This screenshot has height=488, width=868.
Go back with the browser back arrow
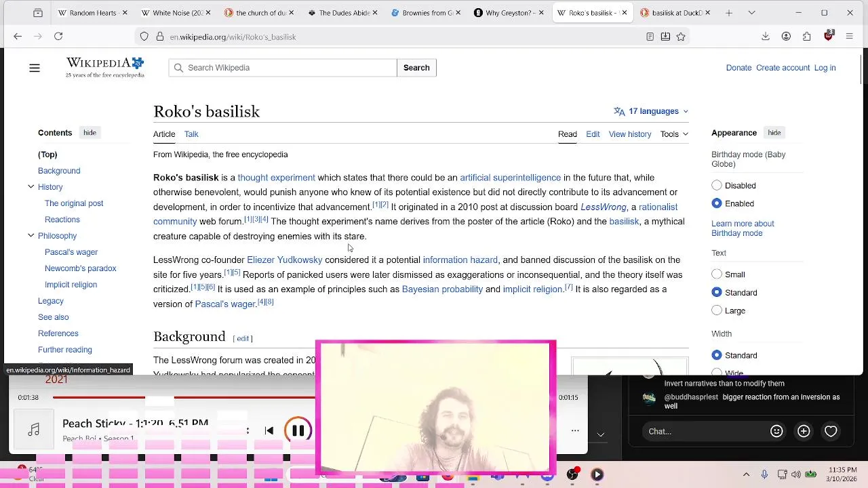[18, 37]
